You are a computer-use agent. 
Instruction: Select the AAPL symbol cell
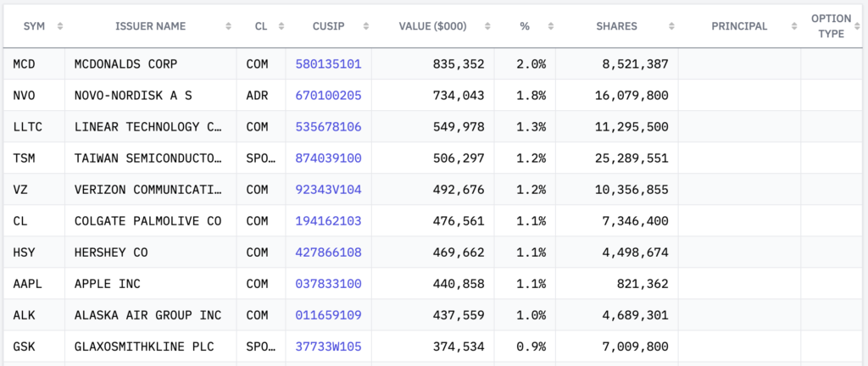coord(34,284)
